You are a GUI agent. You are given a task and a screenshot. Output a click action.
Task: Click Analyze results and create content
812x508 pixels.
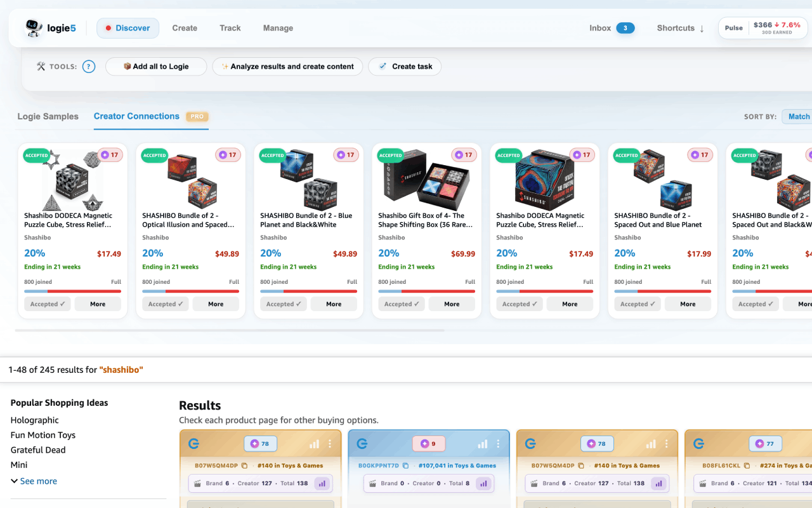pos(287,67)
